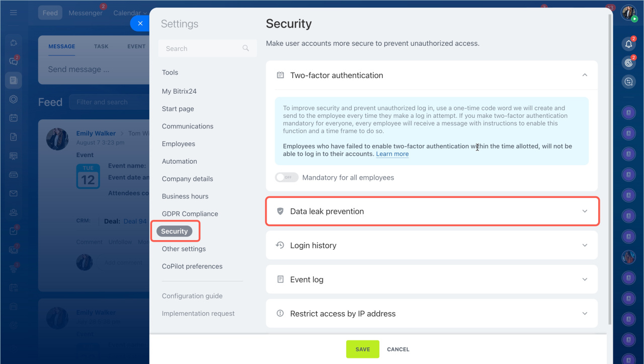The width and height of the screenshot is (644, 364).
Task: Select GDPR Compliance in settings menu
Action: [190, 214]
